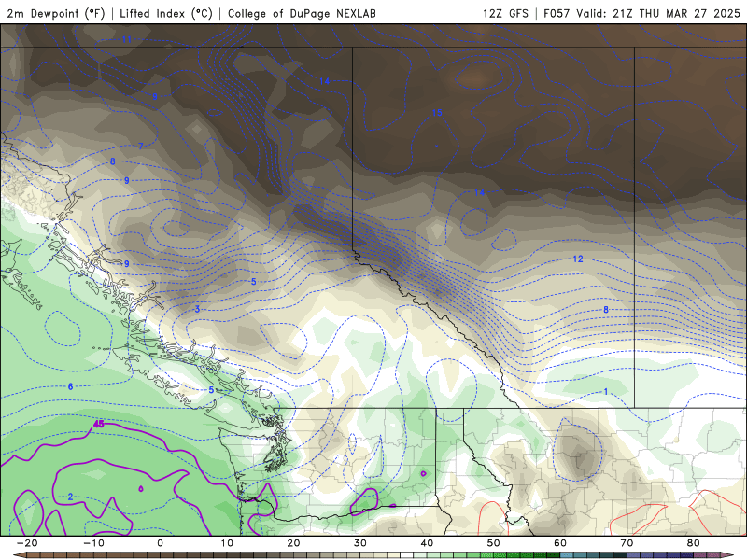
Task: Click the blue "7" contour label
Action: (141, 147)
